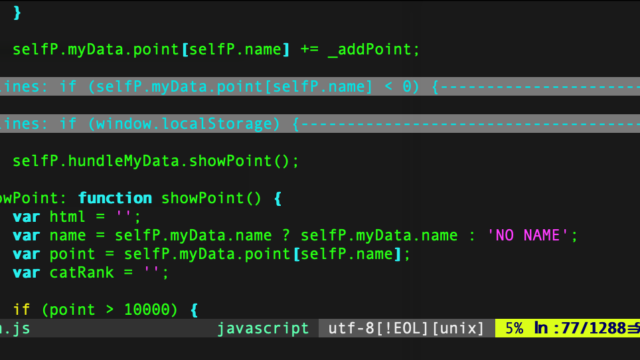Expand the folded selfP.myData.point if block

point(320,87)
